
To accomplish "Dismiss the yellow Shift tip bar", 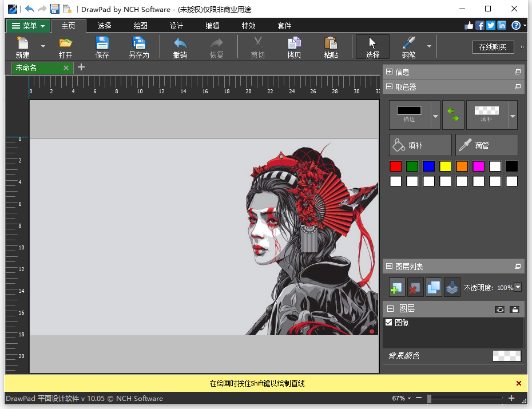I will pos(518,383).
